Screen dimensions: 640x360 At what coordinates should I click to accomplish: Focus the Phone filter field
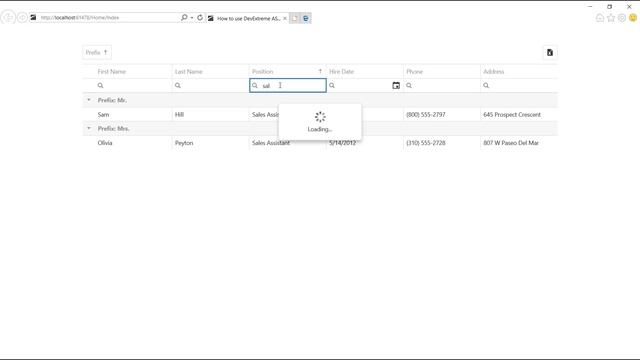(442, 85)
